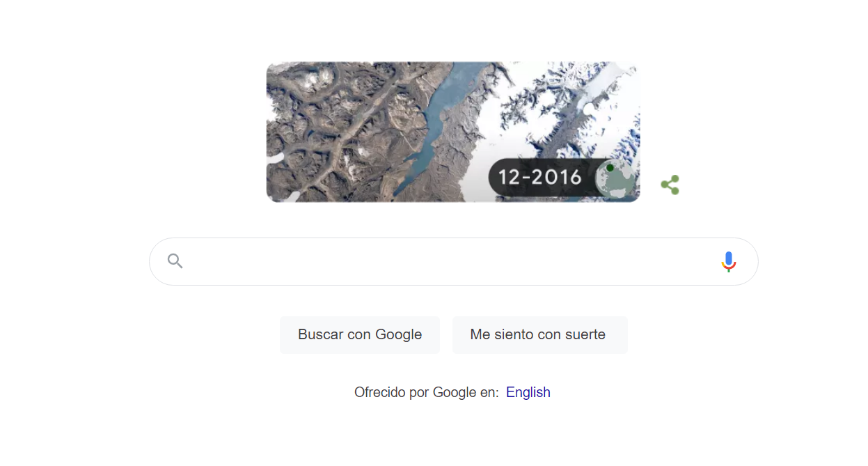Click the word Google in the Buscar button
Viewport: 868px width, 466px height.
398,334
